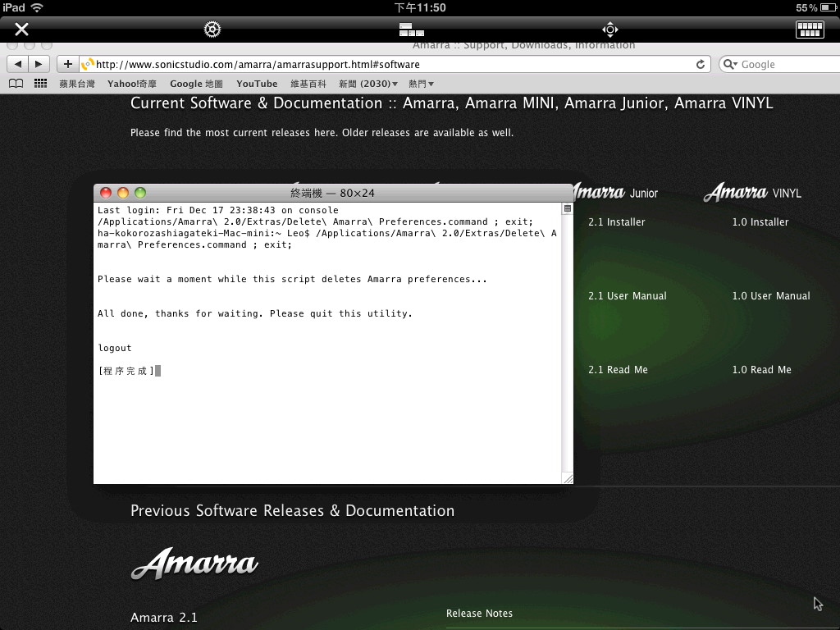Expand the 新聞 (2030) bookmark folder
Image resolution: width=840 pixels, height=630 pixels.
click(368, 84)
